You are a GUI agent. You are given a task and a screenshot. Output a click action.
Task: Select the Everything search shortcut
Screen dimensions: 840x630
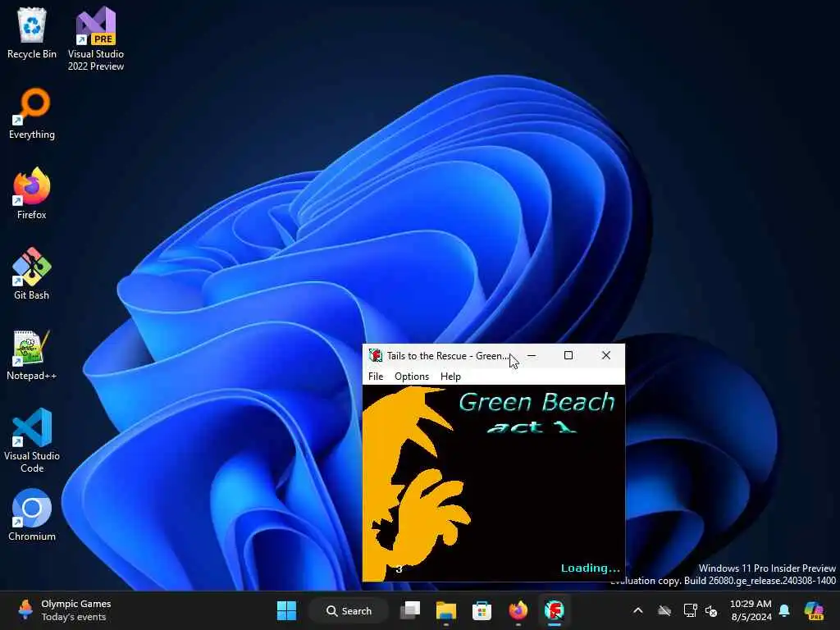(x=32, y=113)
